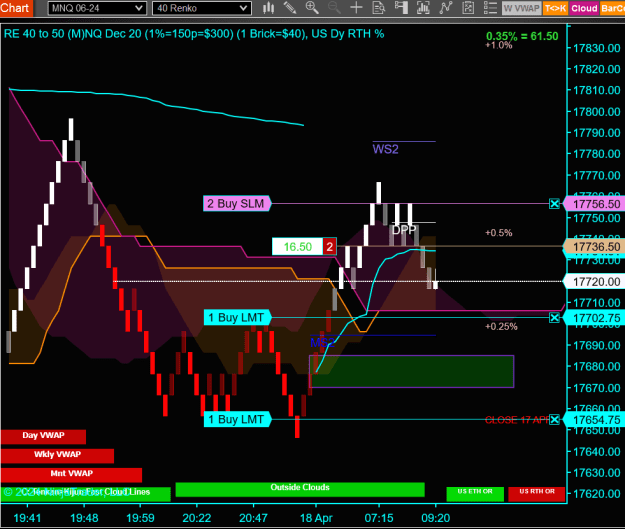Open the MNQ 06-24 instrument dropdown
The width and height of the screenshot is (625, 529).
[97, 8]
